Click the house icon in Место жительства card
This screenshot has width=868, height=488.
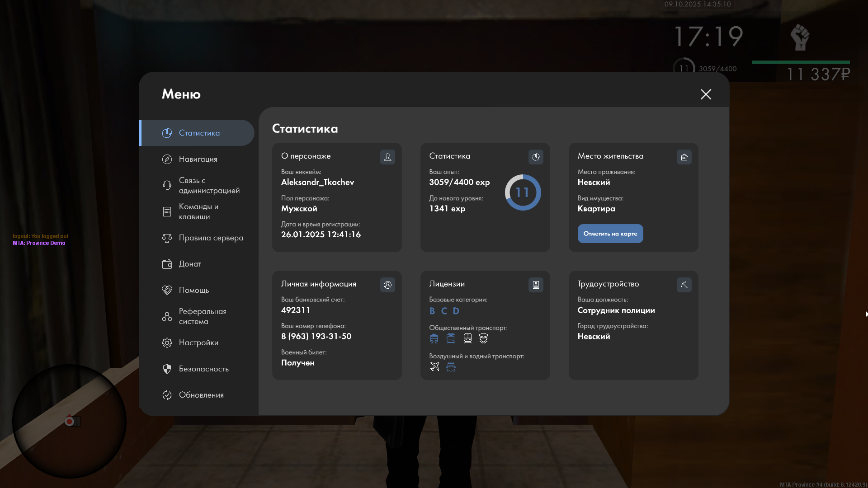[x=684, y=157]
